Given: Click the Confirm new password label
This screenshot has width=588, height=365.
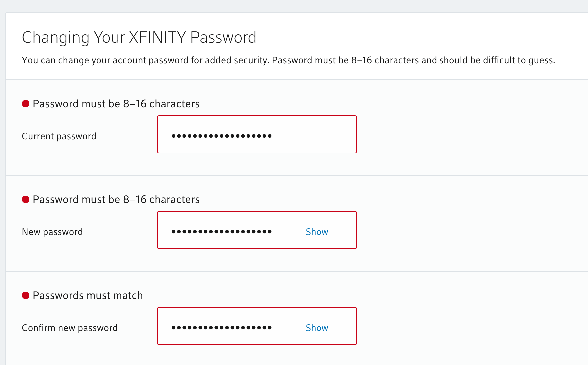Looking at the screenshot, I should pyautogui.click(x=70, y=328).
